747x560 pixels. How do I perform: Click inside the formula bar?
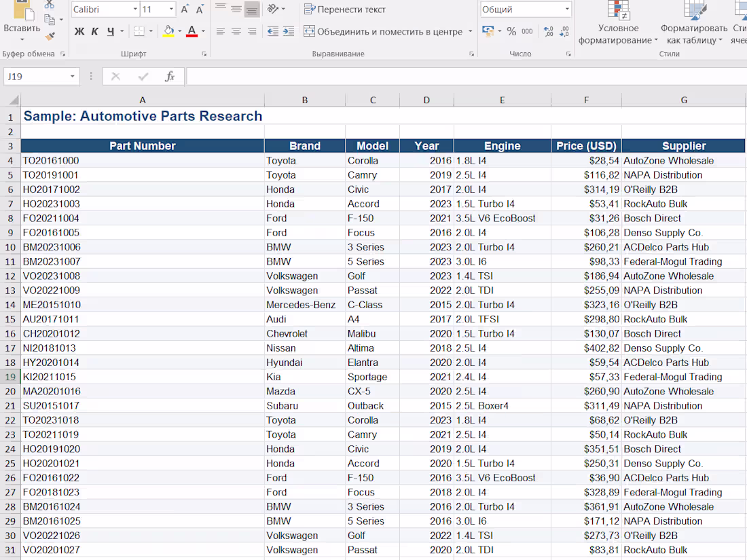pyautogui.click(x=467, y=77)
